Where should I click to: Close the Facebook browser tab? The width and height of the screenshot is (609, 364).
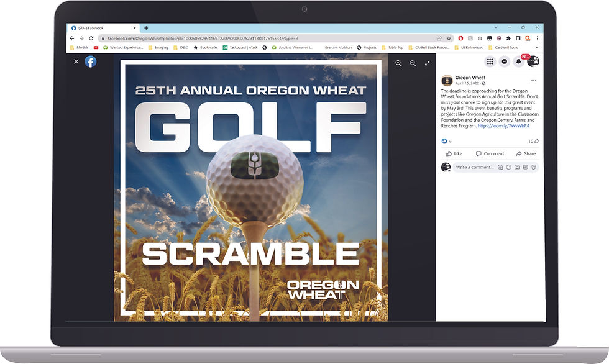[x=135, y=28]
